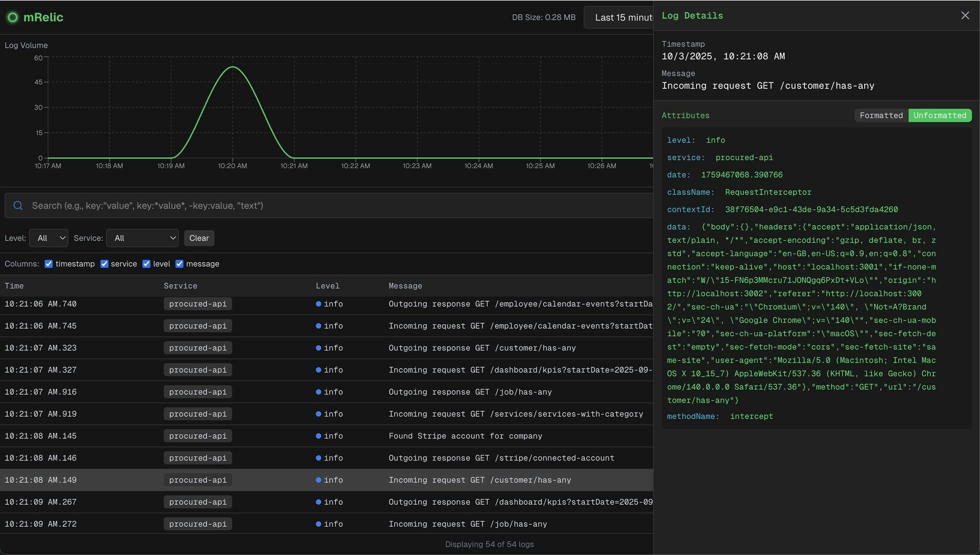This screenshot has height=555, width=980.
Task: Click the mRelic logo circle icon
Action: [x=13, y=18]
